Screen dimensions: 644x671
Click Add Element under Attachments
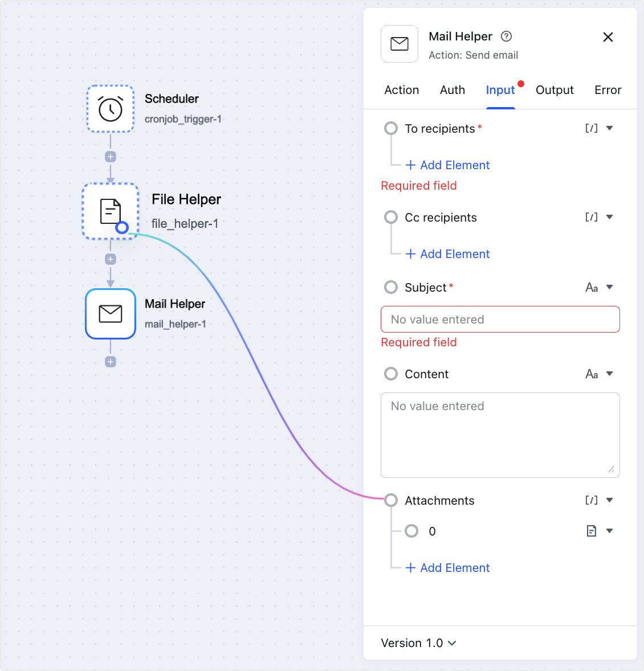pos(447,568)
